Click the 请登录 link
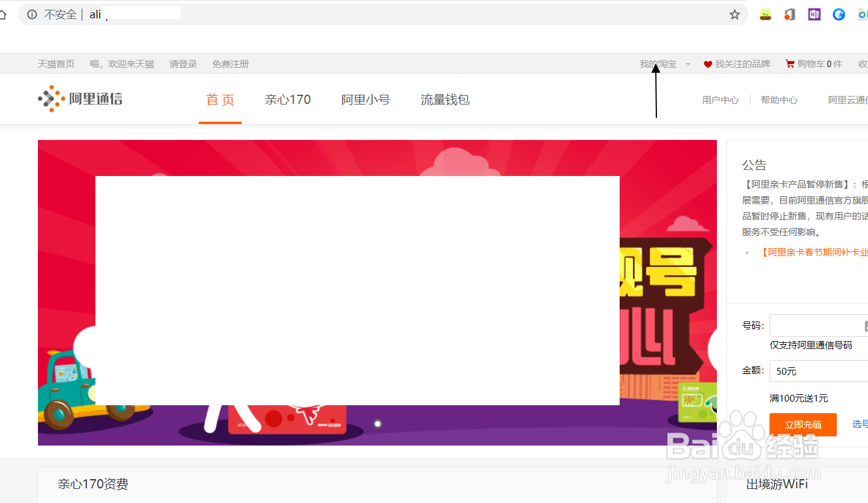 click(x=183, y=64)
